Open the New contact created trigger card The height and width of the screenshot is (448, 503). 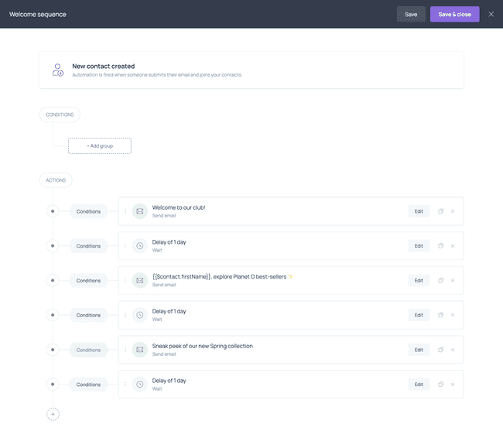point(251,70)
